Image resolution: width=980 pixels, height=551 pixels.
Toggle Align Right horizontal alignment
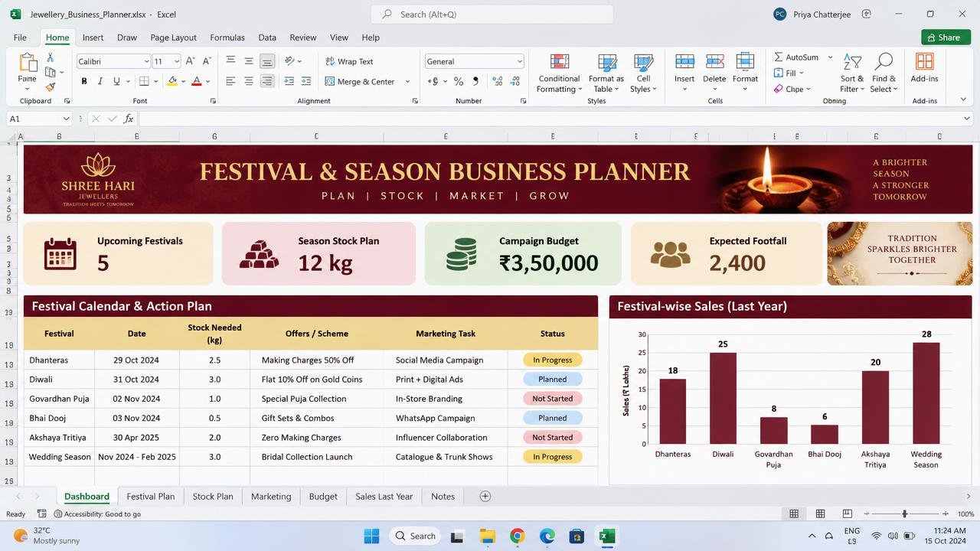tap(267, 81)
